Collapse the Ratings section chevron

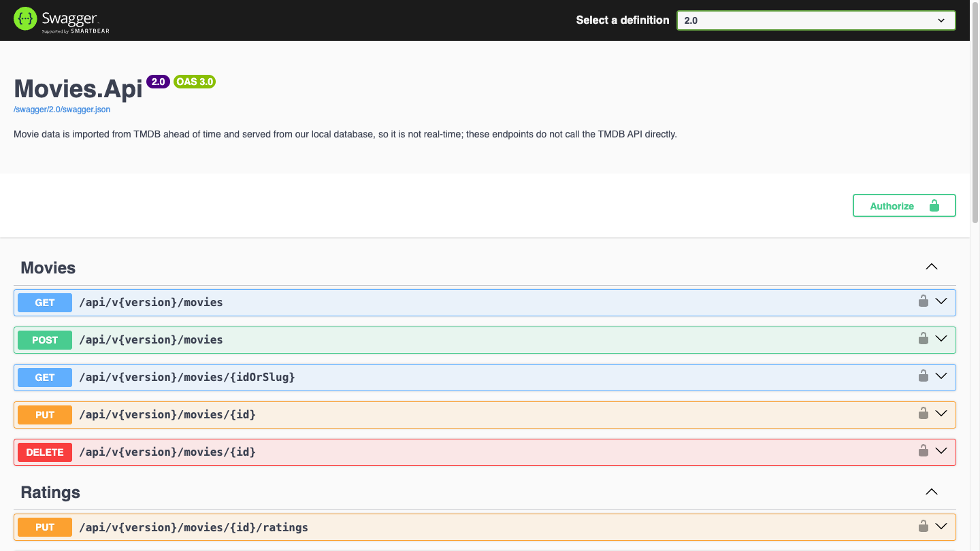point(932,492)
